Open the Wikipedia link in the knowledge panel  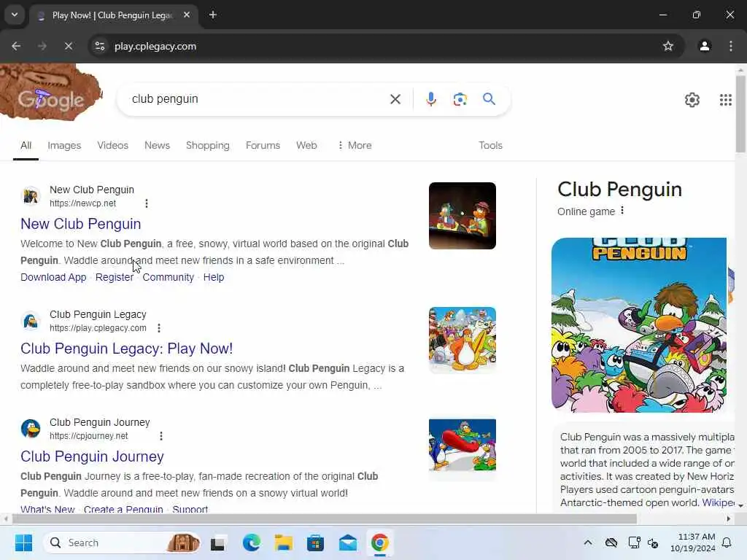point(718,502)
